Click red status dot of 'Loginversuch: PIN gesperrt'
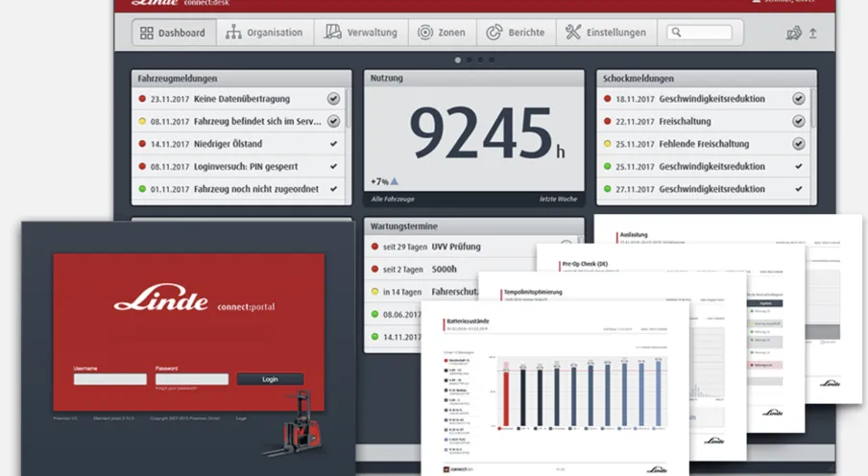The image size is (868, 476). (142, 166)
